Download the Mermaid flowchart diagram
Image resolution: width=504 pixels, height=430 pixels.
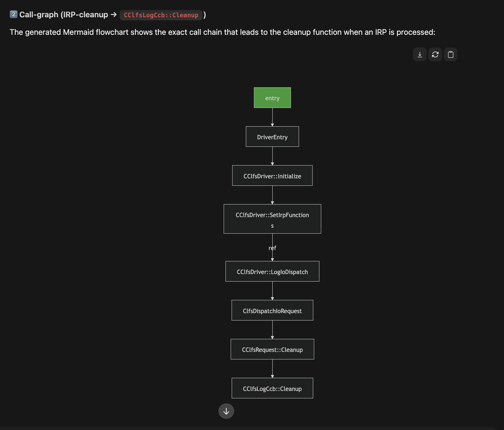[x=420, y=55]
